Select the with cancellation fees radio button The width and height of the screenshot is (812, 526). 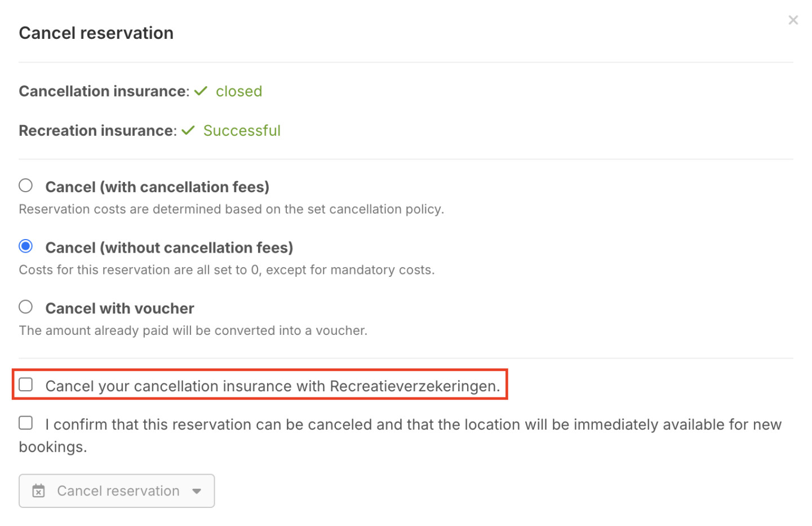(x=25, y=185)
